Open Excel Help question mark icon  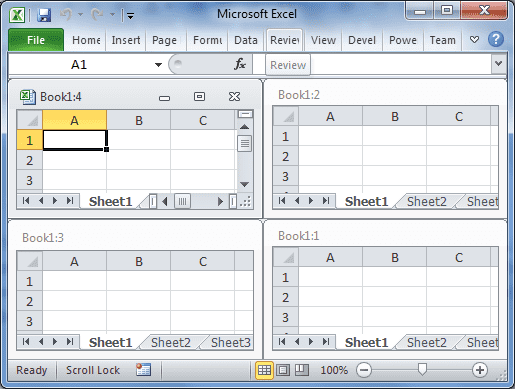coord(496,39)
